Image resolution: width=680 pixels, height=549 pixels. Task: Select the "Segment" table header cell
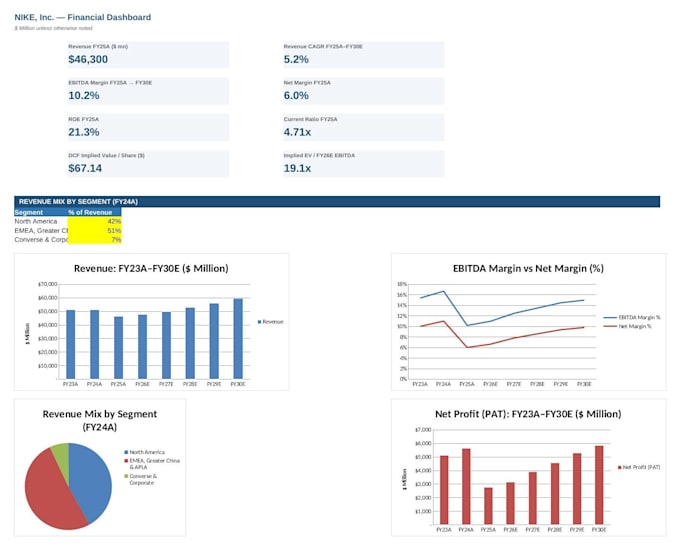(41, 212)
